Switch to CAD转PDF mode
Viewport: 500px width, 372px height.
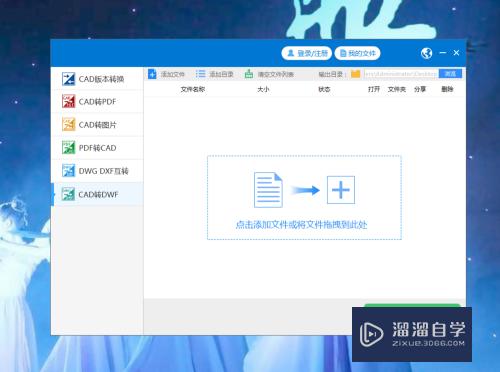[97, 102]
